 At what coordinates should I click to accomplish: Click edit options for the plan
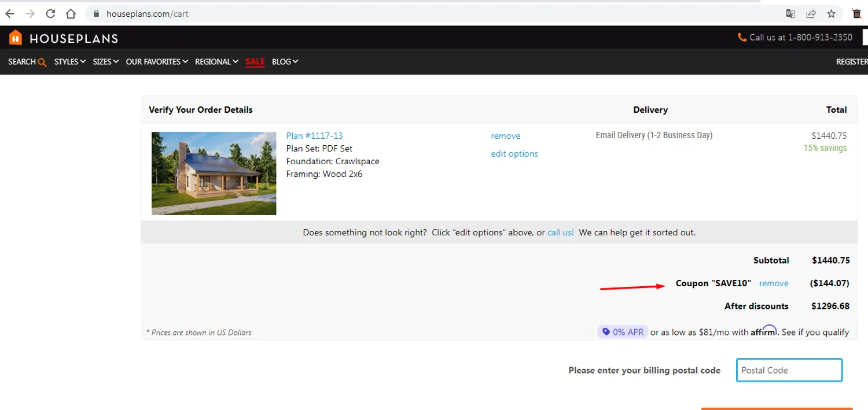coord(514,154)
